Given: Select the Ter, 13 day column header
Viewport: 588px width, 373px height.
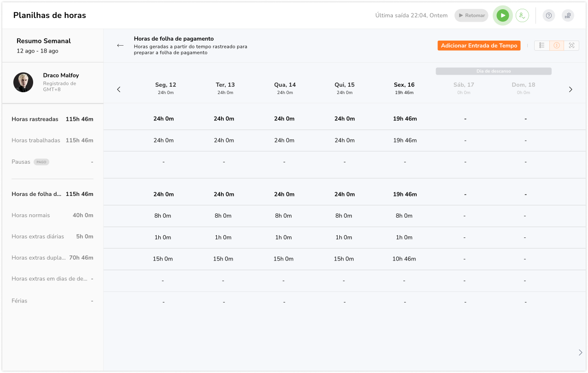Looking at the screenshot, I should click(x=225, y=88).
